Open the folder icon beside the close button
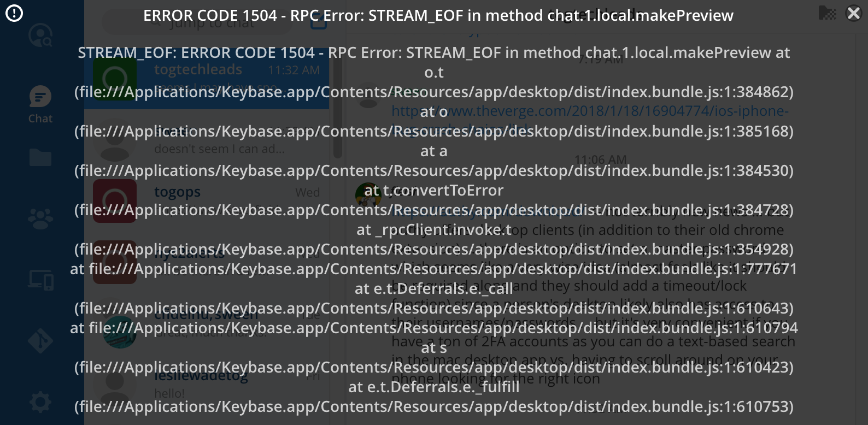 pos(828,13)
